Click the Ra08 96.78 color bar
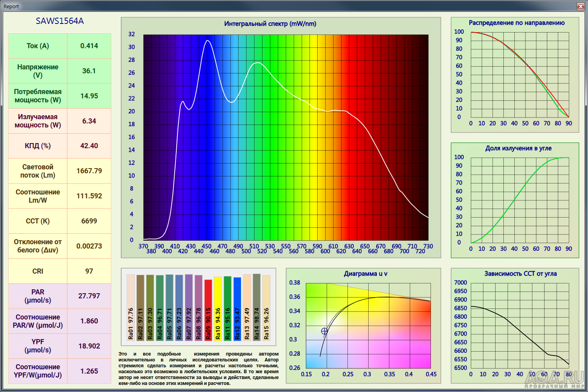588x392 pixels. coord(199,308)
